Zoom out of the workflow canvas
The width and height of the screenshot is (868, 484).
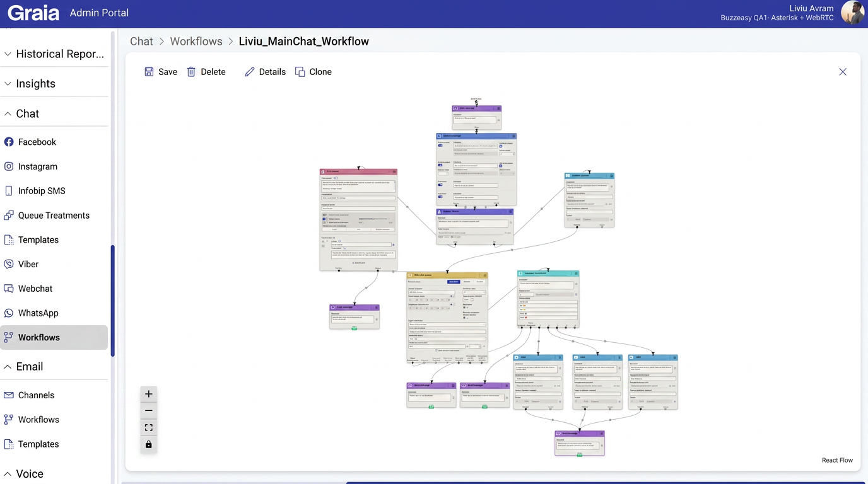point(149,411)
